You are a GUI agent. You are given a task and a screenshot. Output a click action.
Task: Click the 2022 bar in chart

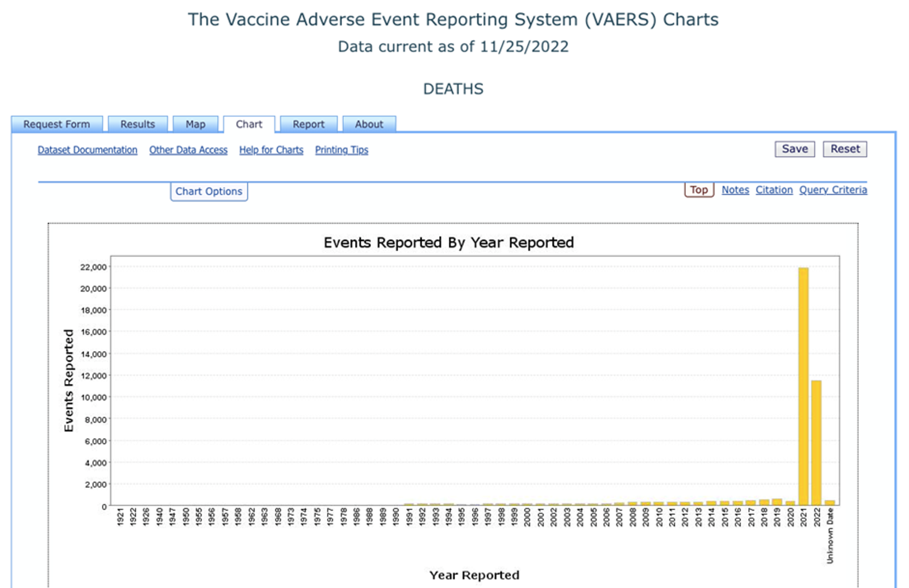pos(816,443)
